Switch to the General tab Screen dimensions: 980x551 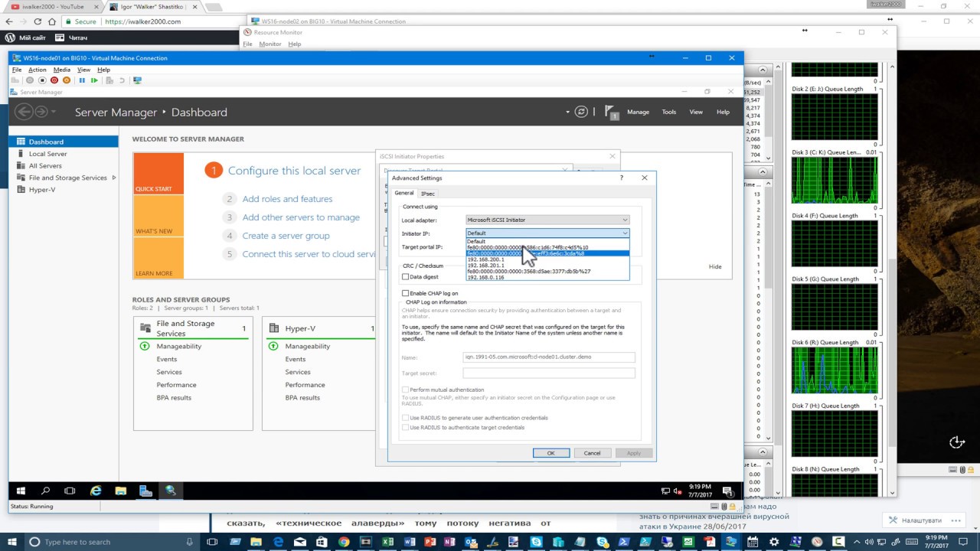pos(404,193)
